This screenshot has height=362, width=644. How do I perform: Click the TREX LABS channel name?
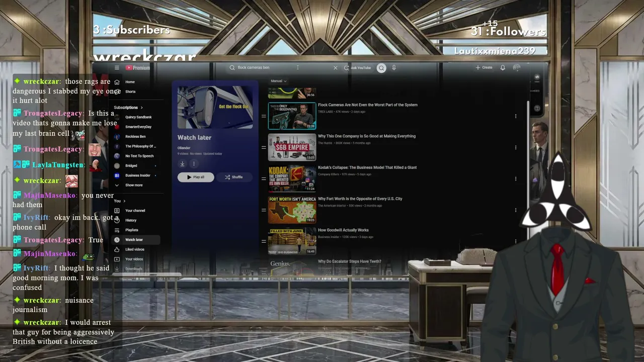[x=326, y=112]
